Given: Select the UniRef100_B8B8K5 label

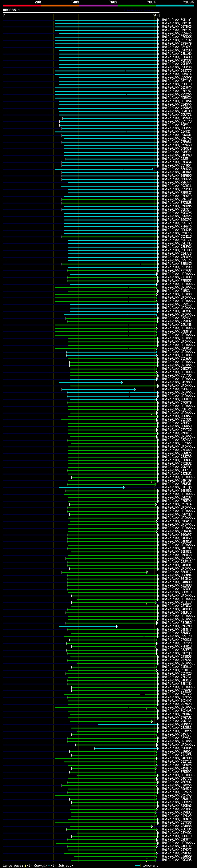Looking at the screenshot, I should coord(177,264).
